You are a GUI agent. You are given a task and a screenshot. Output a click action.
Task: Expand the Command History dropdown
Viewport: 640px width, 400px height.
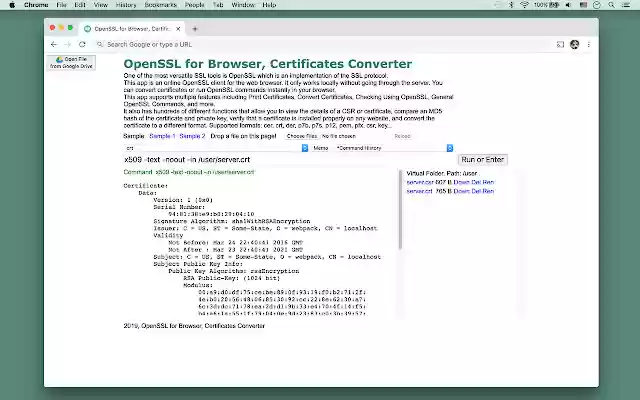click(394, 148)
